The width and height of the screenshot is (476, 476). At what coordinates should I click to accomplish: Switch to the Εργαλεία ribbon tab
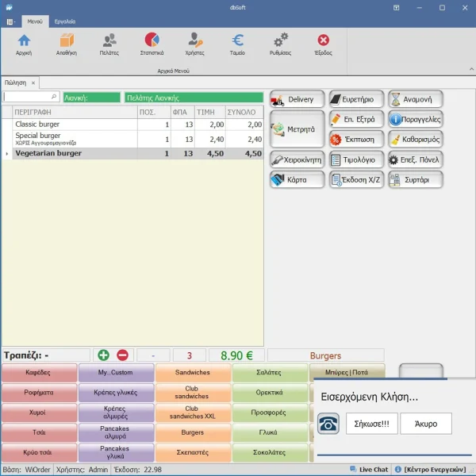coord(65,21)
